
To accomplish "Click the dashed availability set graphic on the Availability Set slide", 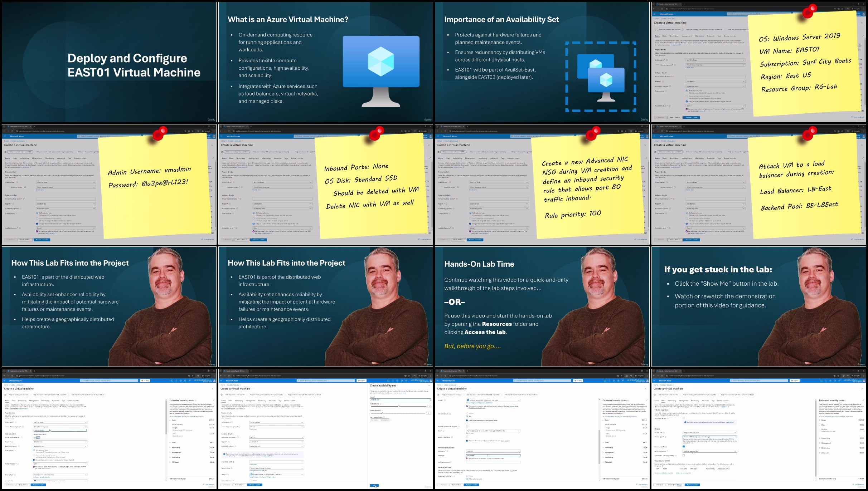I will (x=601, y=77).
